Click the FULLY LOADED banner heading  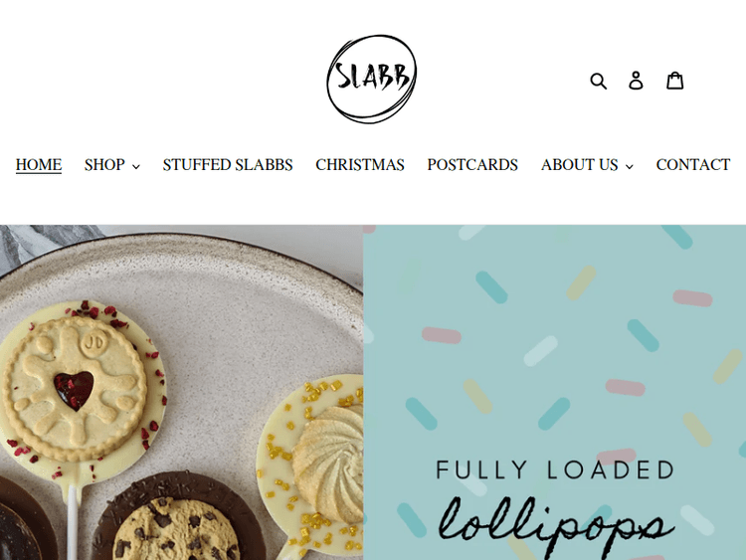point(555,469)
